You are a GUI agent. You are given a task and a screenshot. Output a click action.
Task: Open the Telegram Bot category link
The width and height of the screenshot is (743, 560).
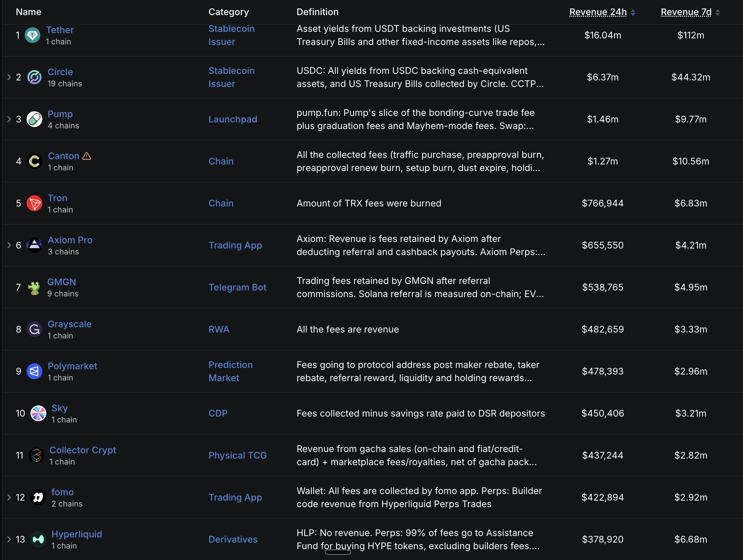(237, 287)
